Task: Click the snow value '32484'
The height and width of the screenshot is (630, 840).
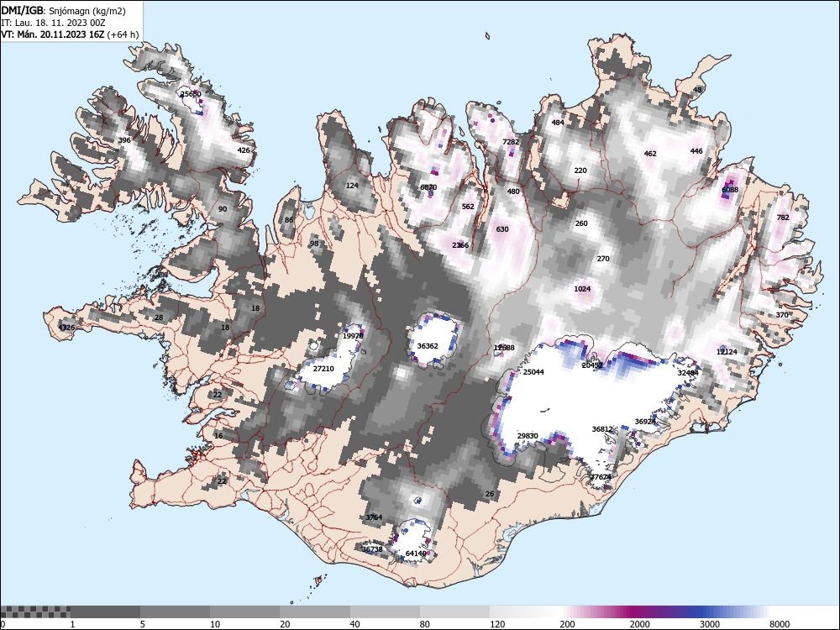Action: pos(688,373)
